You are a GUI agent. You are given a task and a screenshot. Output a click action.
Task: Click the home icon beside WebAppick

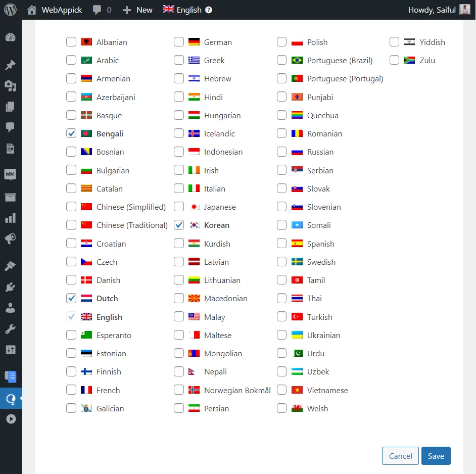coord(31,10)
